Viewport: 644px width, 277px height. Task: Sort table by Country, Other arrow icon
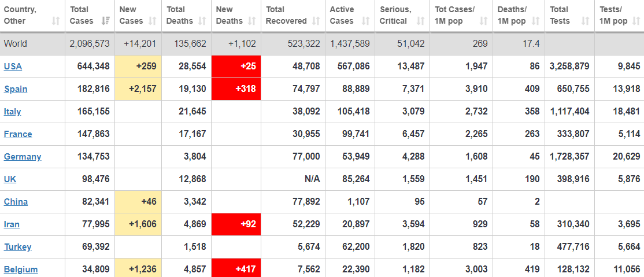(55, 21)
